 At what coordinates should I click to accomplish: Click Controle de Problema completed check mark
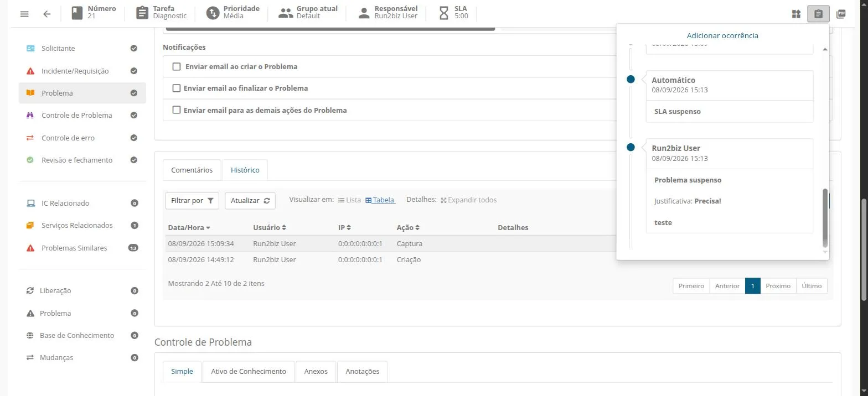tap(133, 115)
